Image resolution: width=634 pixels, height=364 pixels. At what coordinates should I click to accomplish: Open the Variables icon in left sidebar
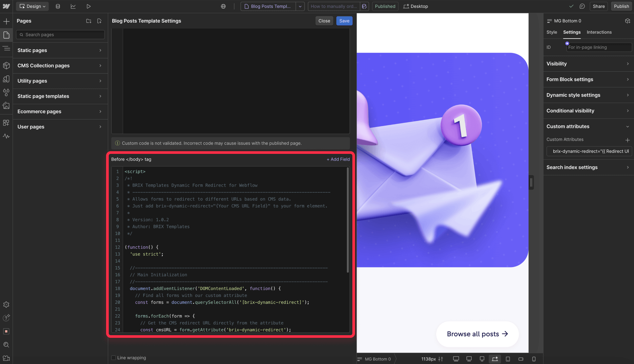[6, 79]
